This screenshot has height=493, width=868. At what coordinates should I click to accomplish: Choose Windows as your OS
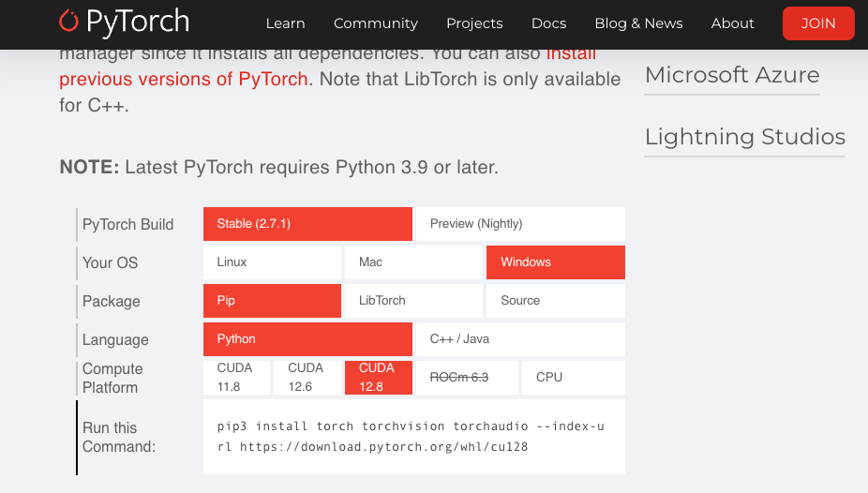(556, 262)
